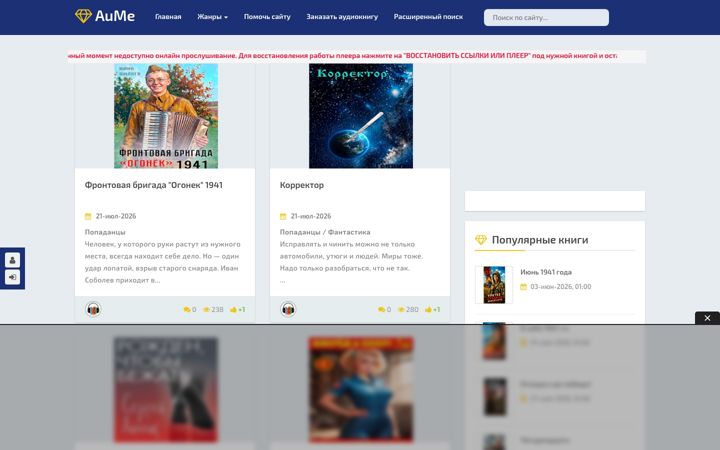Open the Корректор book cover image
720x450 pixels.
tap(360, 116)
